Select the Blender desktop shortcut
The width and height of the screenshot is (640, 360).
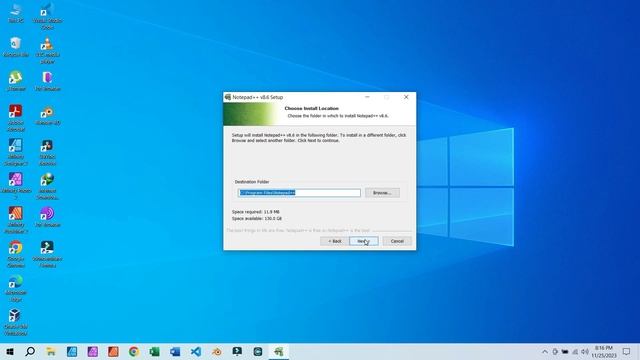[x=47, y=115]
